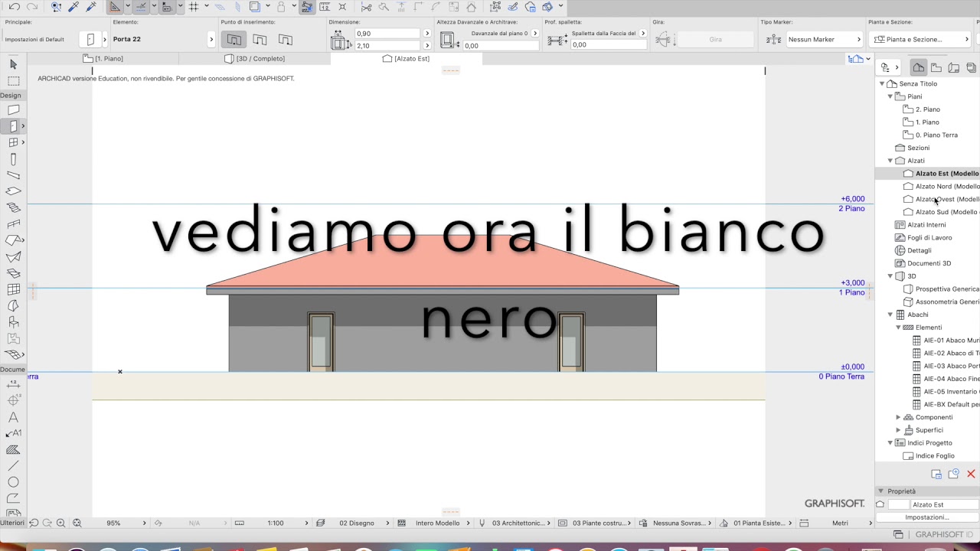Select the Mesh tool

click(x=13, y=354)
